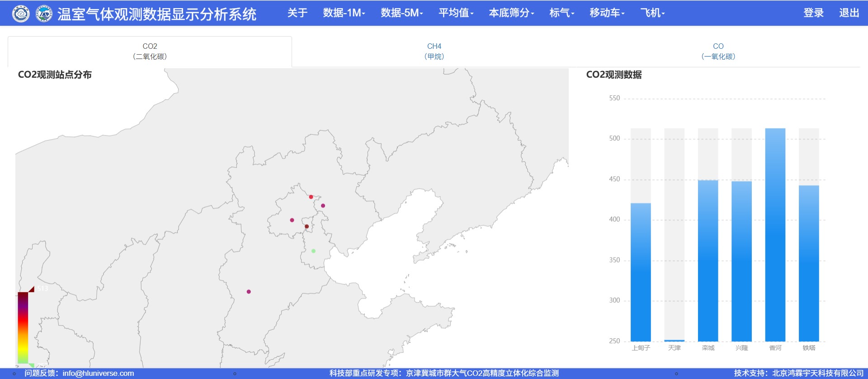
Task: Open the 关于 page
Action: tap(297, 13)
